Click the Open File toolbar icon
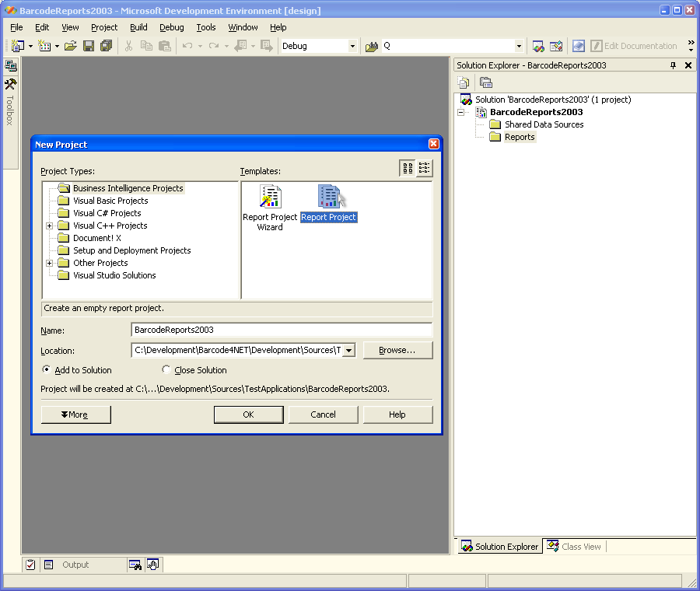This screenshot has width=700, height=591. tap(71, 46)
